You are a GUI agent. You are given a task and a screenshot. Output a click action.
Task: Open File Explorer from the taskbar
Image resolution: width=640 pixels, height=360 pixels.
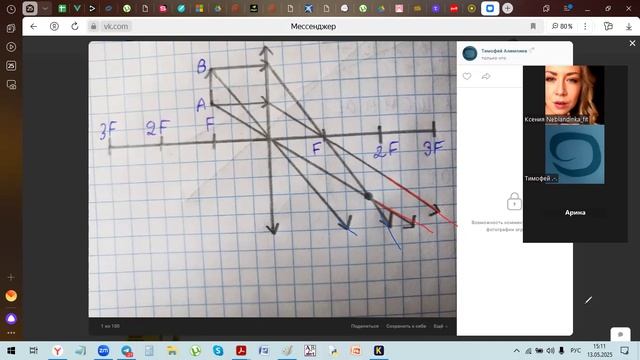coord(172,351)
